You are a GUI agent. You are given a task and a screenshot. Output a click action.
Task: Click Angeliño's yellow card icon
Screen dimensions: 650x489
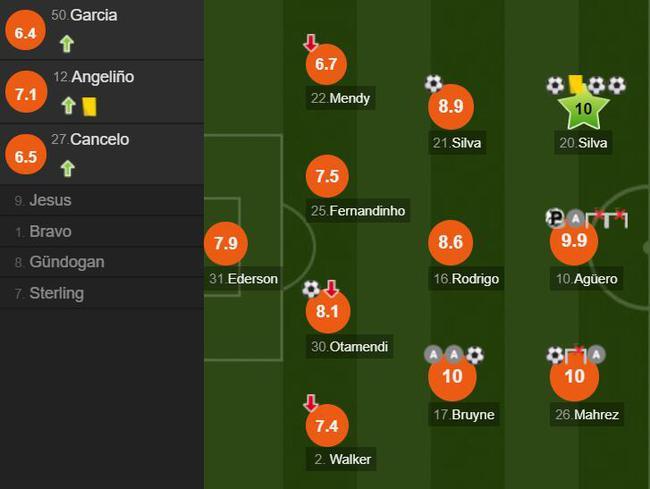pos(90,106)
